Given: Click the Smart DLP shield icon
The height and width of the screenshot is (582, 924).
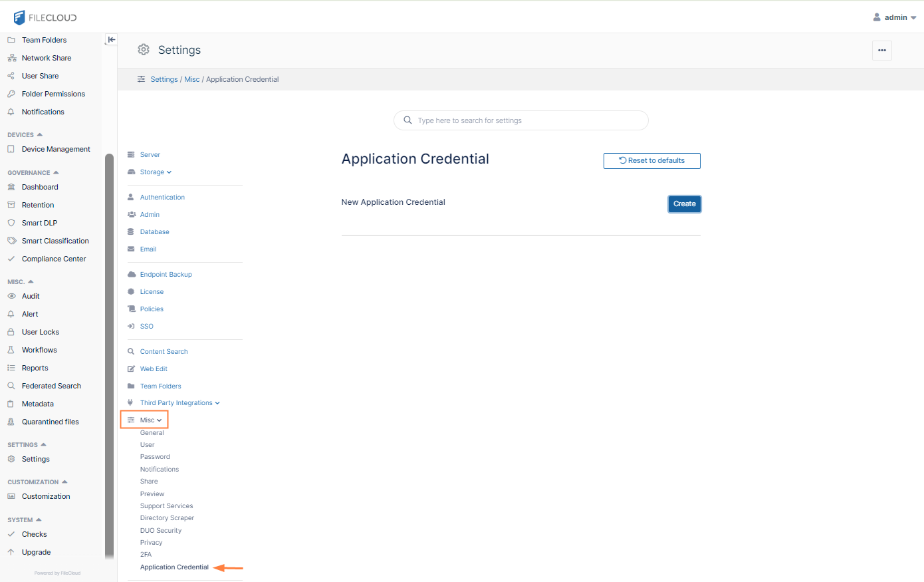Looking at the screenshot, I should point(11,223).
